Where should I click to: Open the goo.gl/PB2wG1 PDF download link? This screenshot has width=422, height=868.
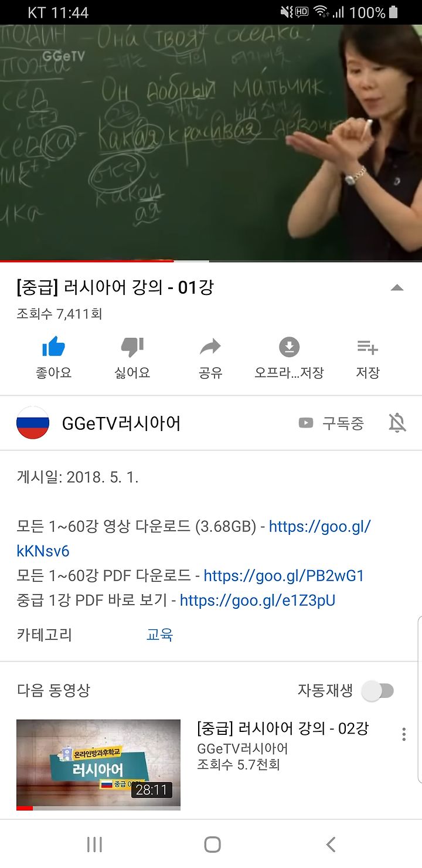point(284,575)
